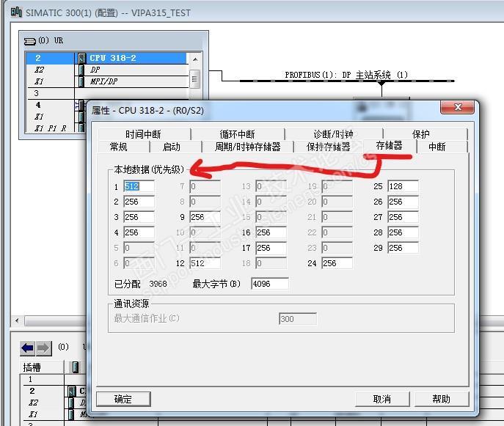Click priority 3 local data field
Viewport: 504px width, 426px height.
pyautogui.click(x=139, y=217)
